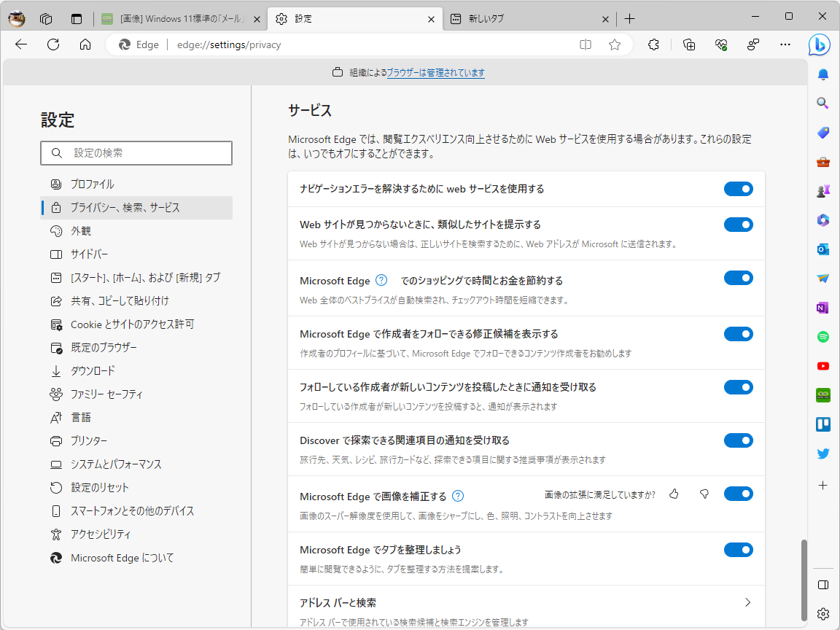
Task: Switch to the 新しいタブ tab
Action: [x=524, y=17]
